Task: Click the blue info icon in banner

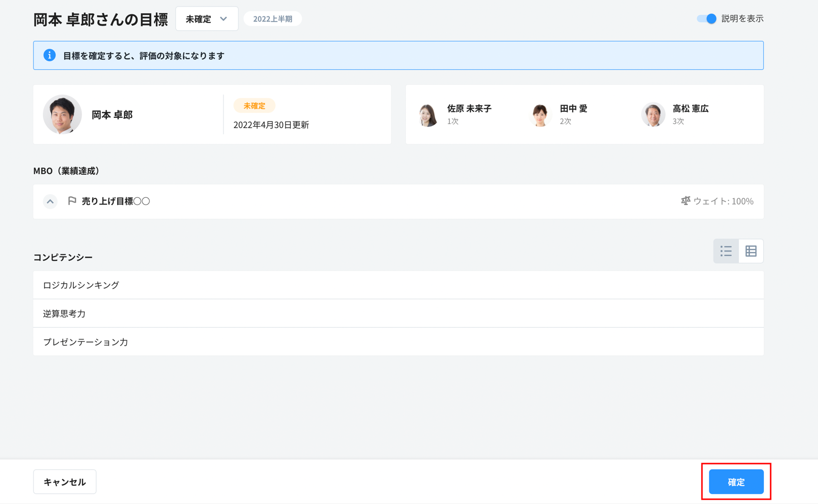Action: 50,55
